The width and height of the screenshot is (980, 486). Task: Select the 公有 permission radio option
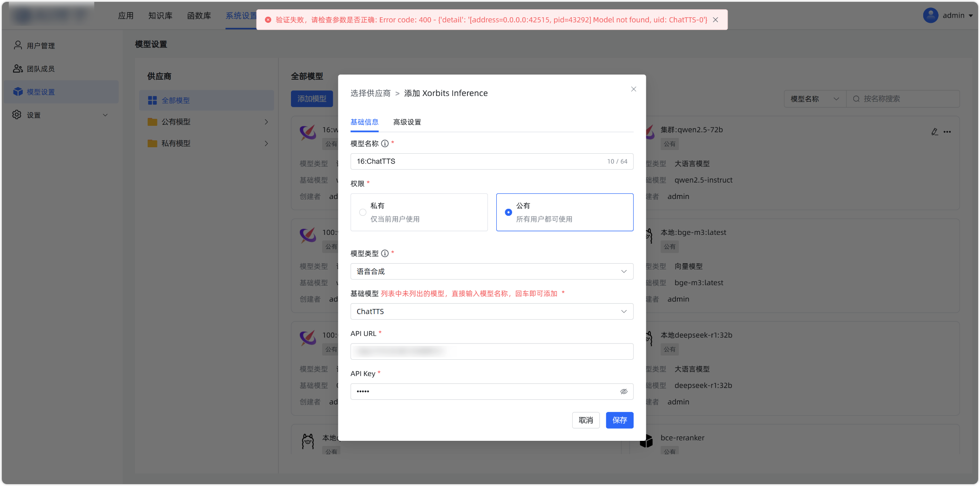pyautogui.click(x=508, y=212)
